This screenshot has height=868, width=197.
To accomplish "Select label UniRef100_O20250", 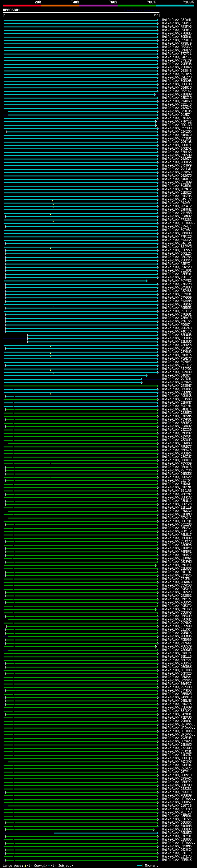I will click(x=176, y=131).
